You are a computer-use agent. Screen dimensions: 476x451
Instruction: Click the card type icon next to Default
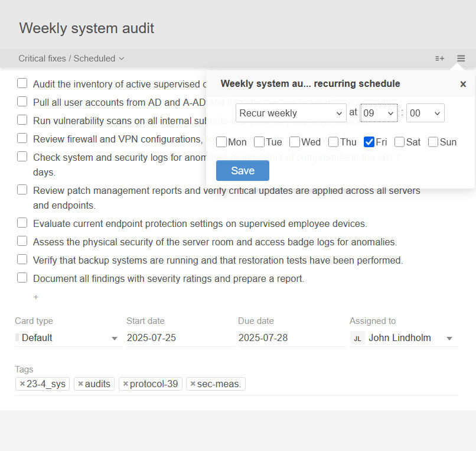coord(17,338)
